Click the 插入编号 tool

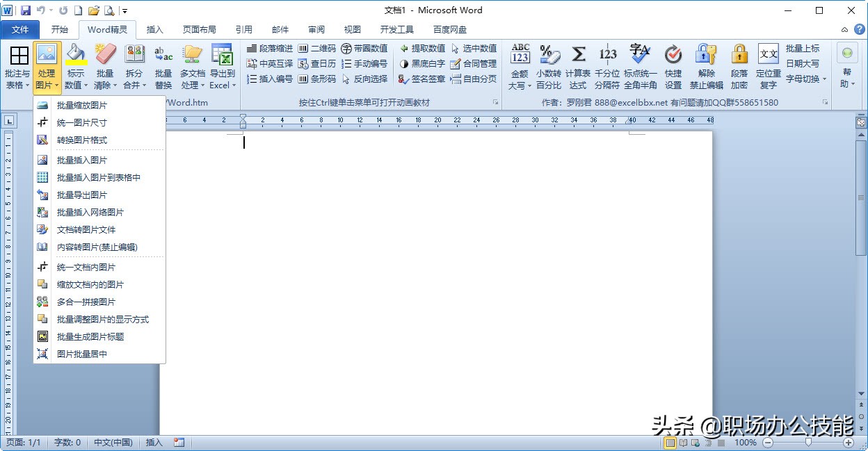click(270, 79)
